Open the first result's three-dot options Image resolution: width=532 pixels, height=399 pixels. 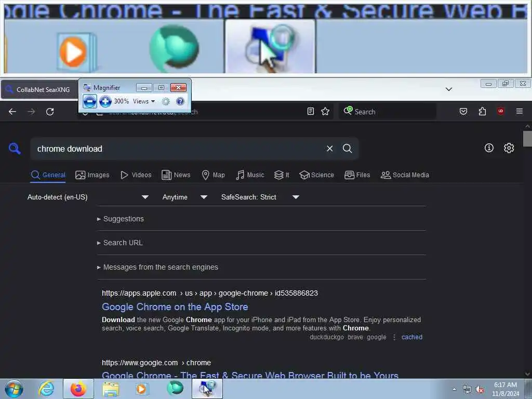394,337
